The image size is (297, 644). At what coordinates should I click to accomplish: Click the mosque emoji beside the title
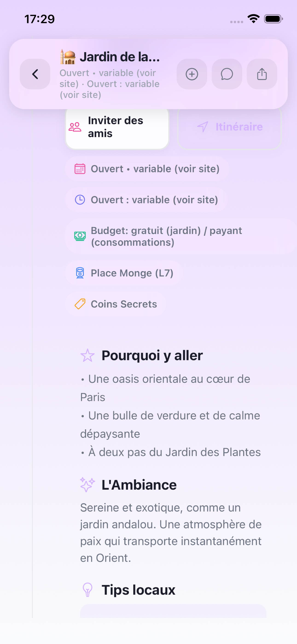tap(68, 57)
